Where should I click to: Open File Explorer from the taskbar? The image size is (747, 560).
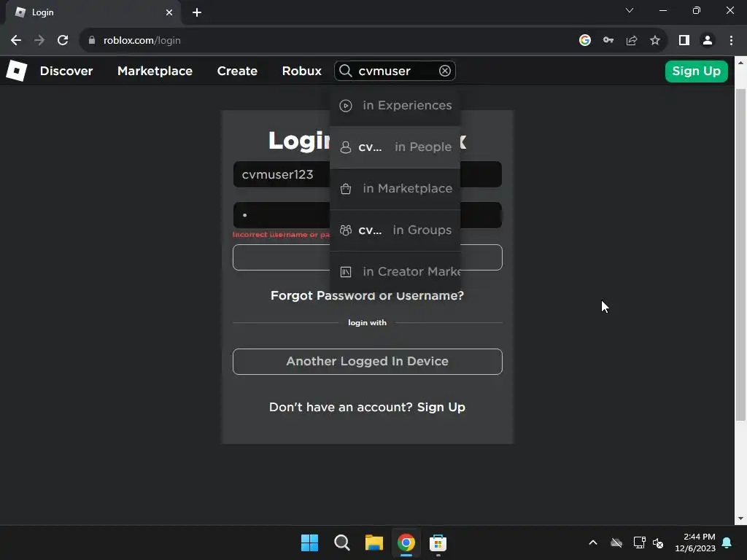[374, 542]
